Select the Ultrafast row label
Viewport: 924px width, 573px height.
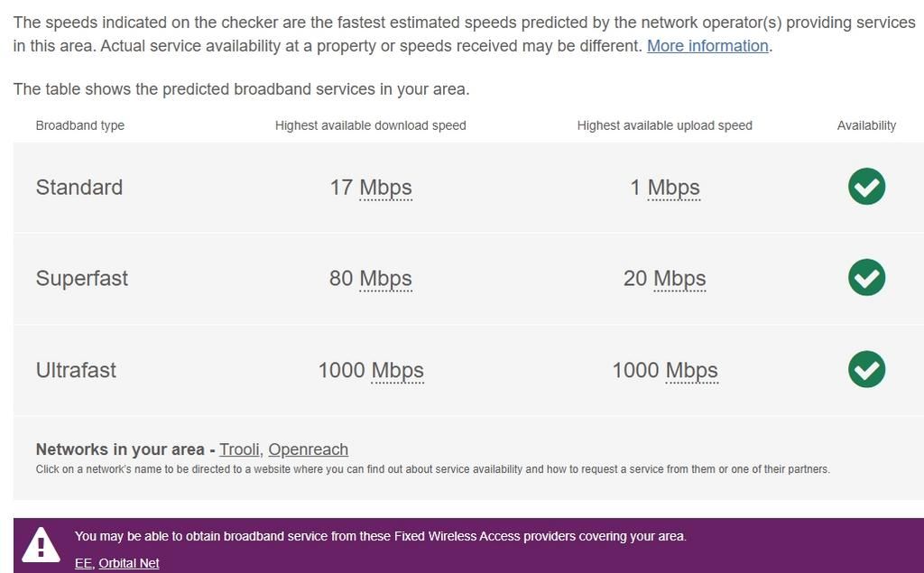click(76, 370)
